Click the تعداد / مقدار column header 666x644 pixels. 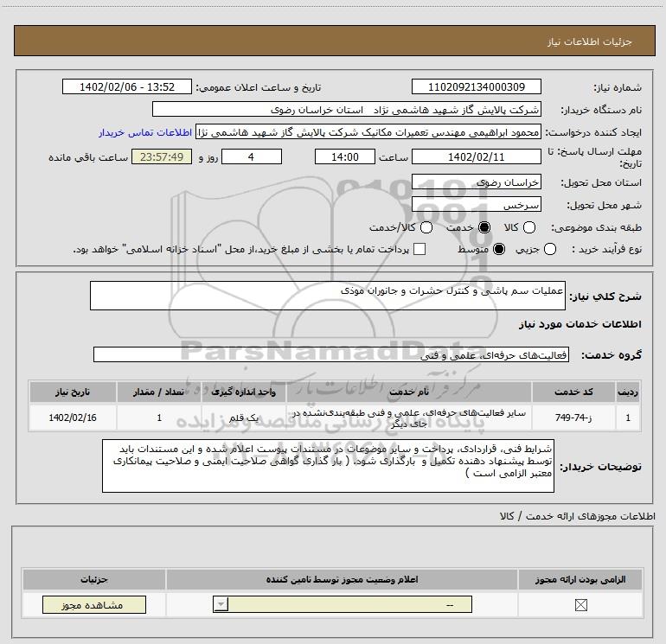(159, 392)
